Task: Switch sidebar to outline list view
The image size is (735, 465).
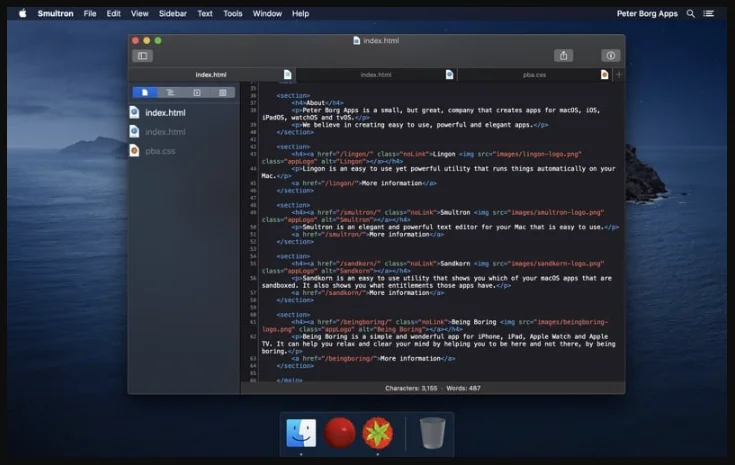Action: (x=171, y=93)
